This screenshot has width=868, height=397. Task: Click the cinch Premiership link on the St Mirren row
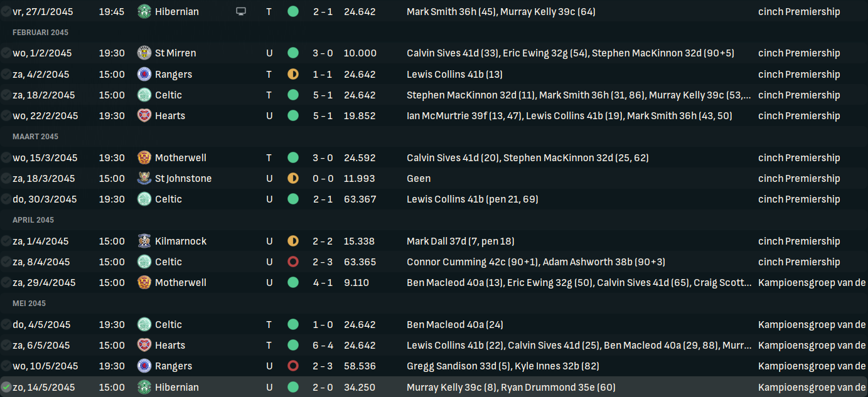click(799, 53)
